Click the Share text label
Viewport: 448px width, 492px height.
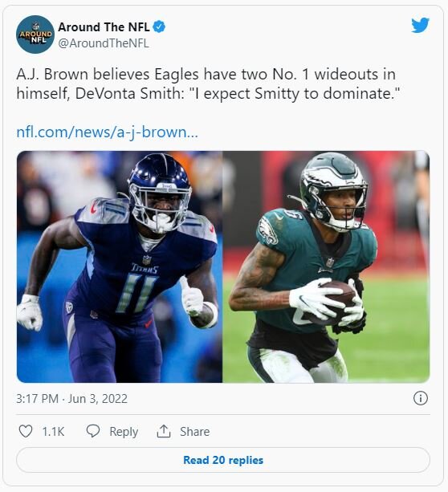(x=194, y=432)
